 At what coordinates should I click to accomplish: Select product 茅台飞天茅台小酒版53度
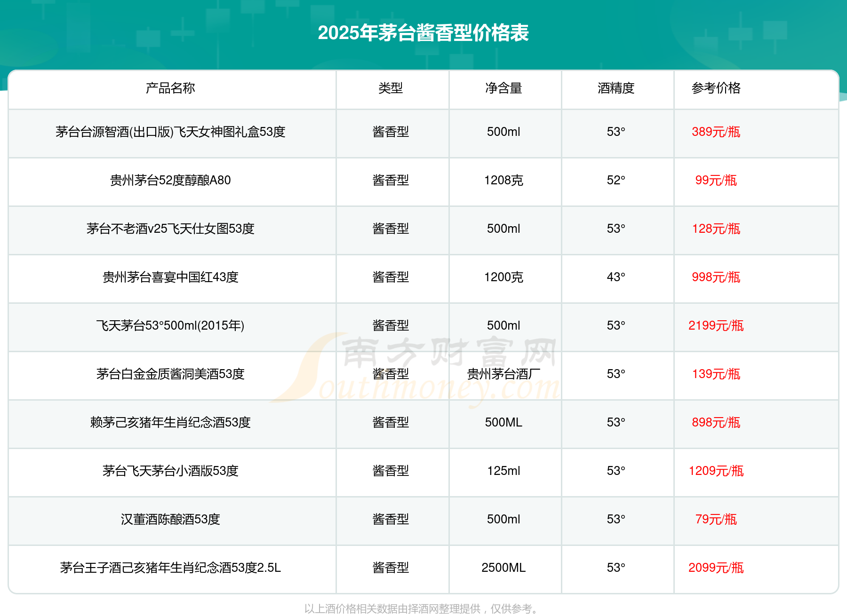(170, 471)
